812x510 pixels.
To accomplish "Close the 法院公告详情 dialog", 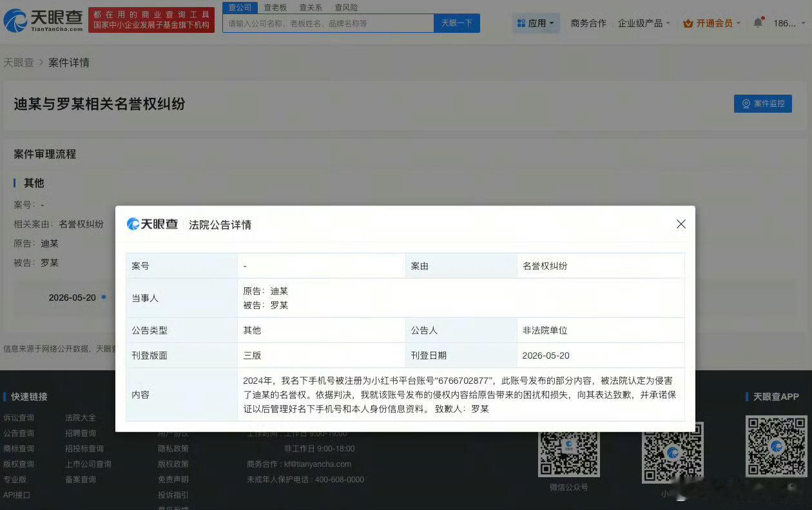I will click(x=681, y=224).
